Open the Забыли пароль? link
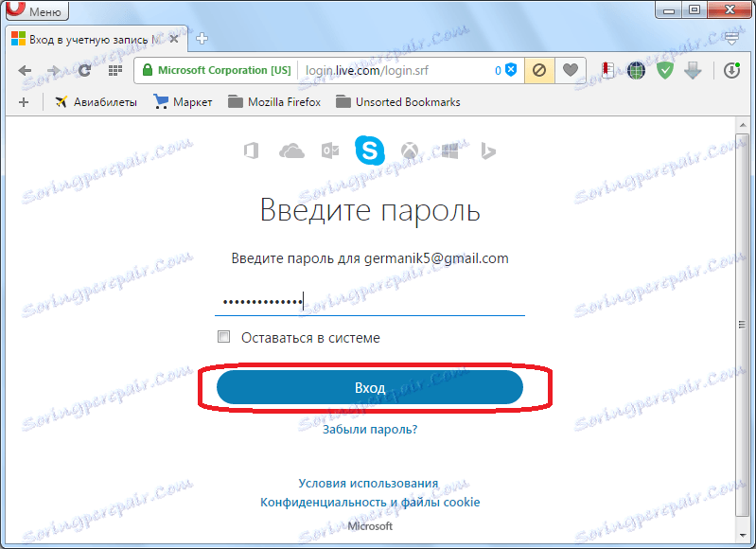 click(x=370, y=430)
